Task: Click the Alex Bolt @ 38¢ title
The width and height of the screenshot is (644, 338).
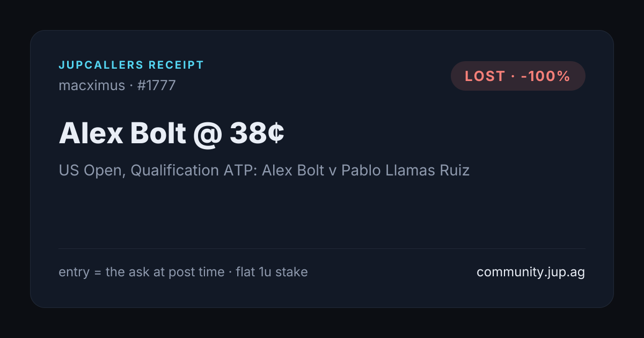Action: coord(171,133)
